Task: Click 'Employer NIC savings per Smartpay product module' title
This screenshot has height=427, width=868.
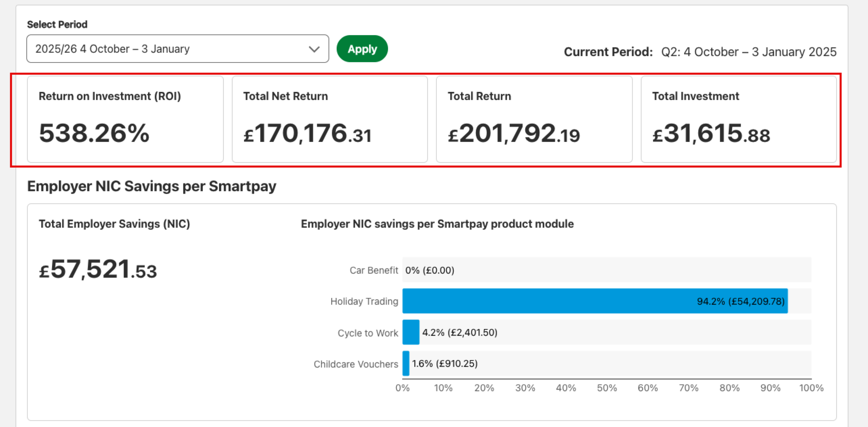Action: click(437, 224)
